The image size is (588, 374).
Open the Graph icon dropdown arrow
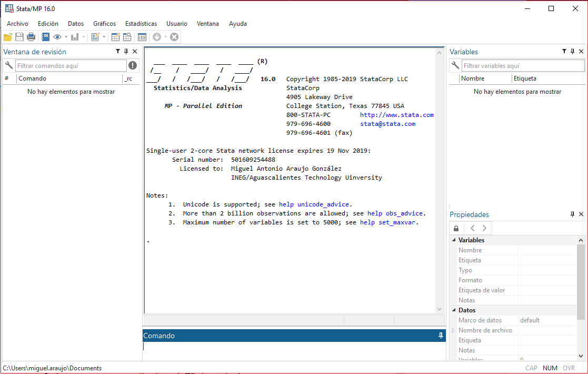point(83,37)
